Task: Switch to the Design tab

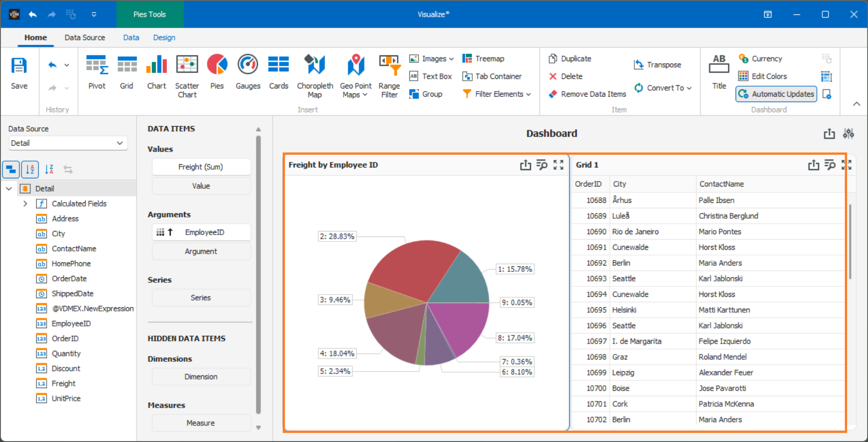Action: pyautogui.click(x=164, y=37)
